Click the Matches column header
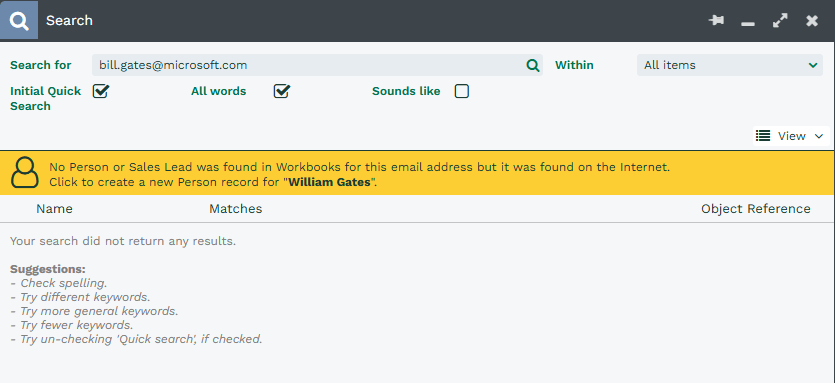The image size is (835, 383). tap(235, 209)
